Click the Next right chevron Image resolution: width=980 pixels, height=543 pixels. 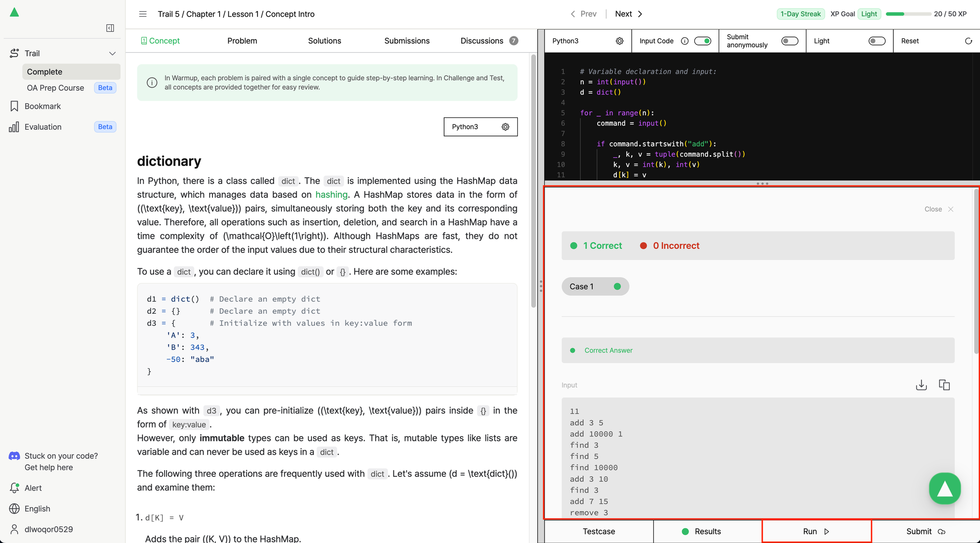pyautogui.click(x=640, y=14)
